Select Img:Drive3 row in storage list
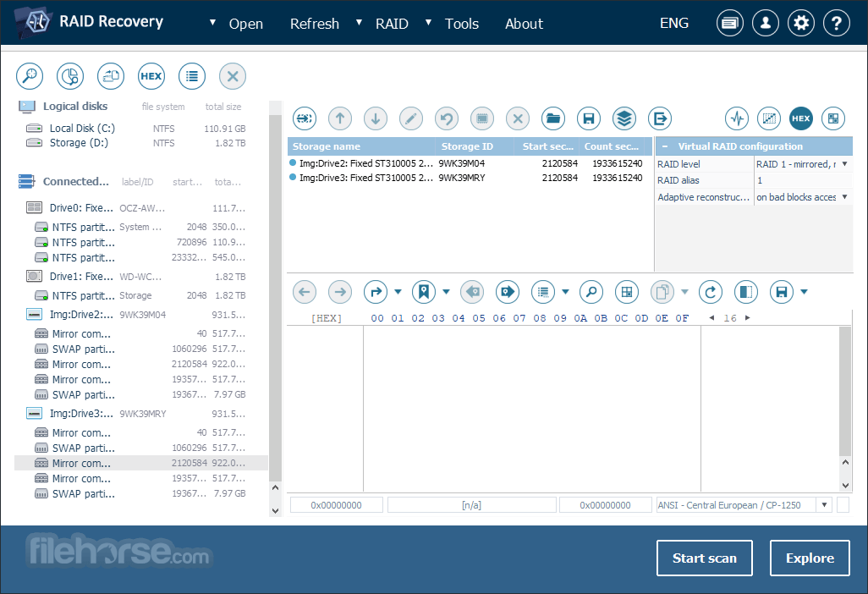The height and width of the screenshot is (594, 868). [x=470, y=178]
